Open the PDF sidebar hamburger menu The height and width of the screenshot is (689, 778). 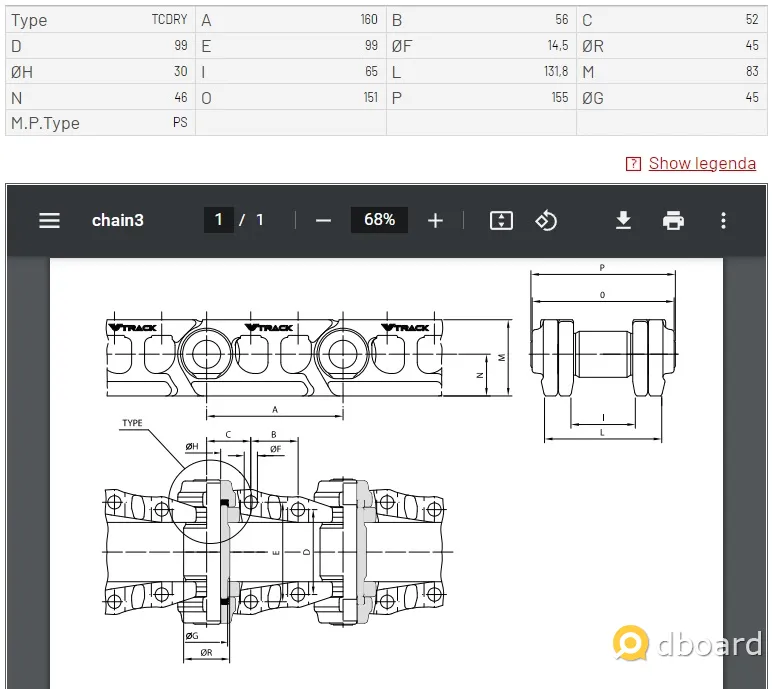(49, 220)
